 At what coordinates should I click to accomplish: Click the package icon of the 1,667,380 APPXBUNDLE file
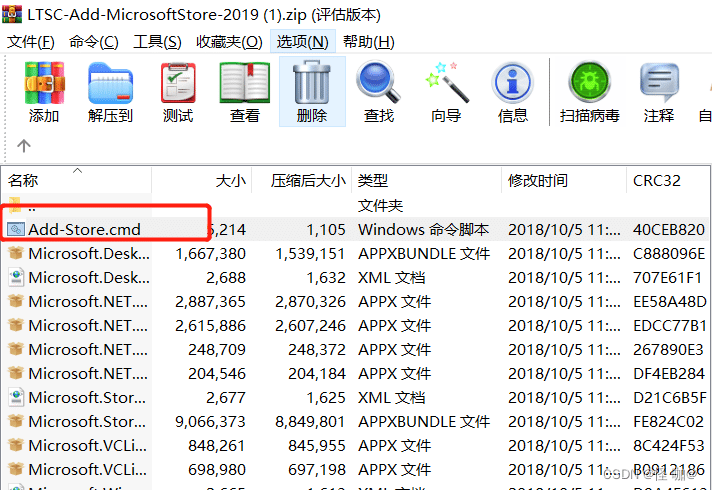tap(16, 253)
